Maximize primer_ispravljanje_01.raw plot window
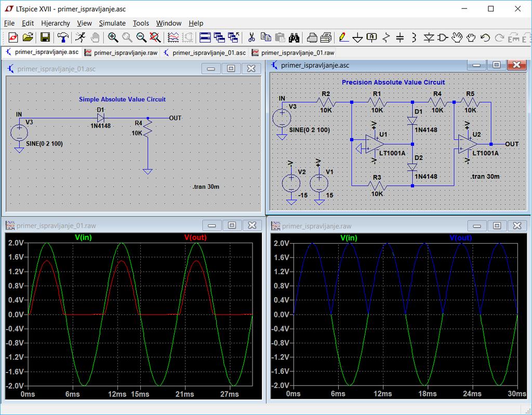532x415 pixels. [x=232, y=225]
